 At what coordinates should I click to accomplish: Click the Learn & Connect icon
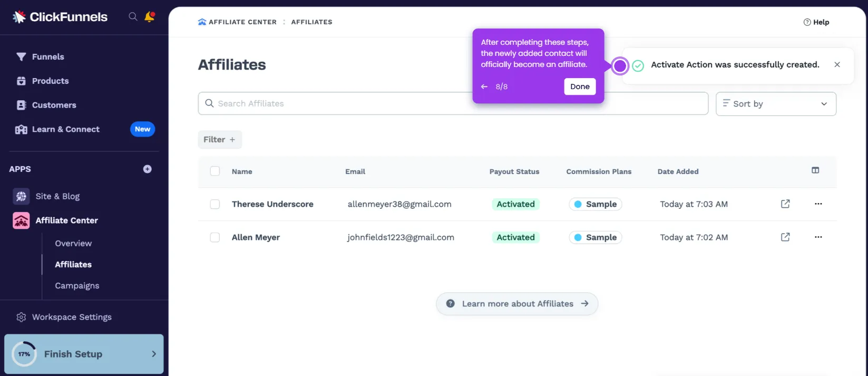click(x=21, y=129)
